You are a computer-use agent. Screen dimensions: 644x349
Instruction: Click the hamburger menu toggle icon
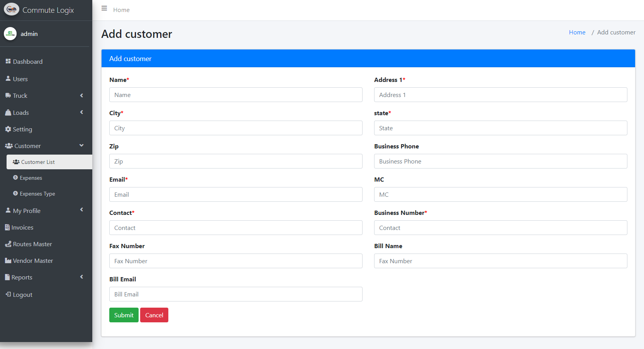(104, 9)
